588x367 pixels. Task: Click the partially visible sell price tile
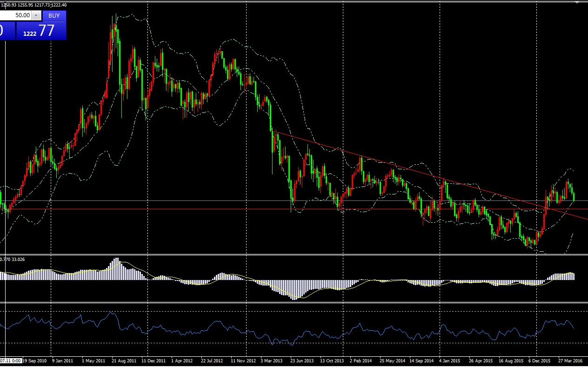pyautogui.click(x=7, y=31)
